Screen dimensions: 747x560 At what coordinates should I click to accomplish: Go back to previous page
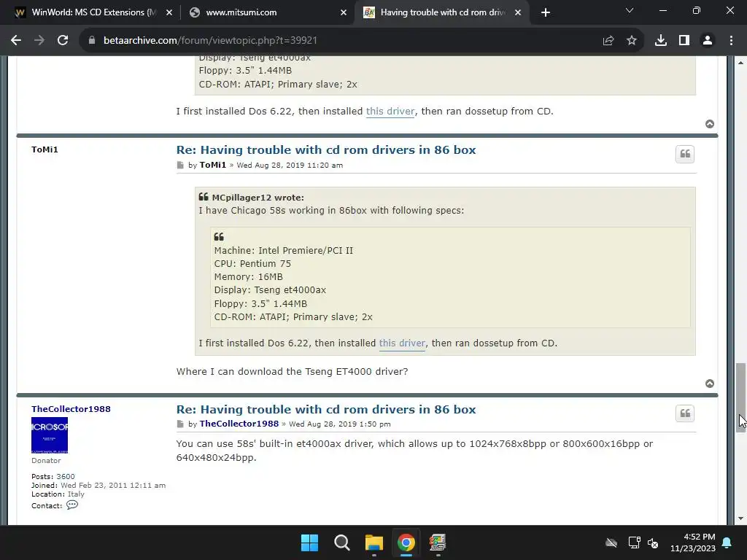[x=16, y=41]
